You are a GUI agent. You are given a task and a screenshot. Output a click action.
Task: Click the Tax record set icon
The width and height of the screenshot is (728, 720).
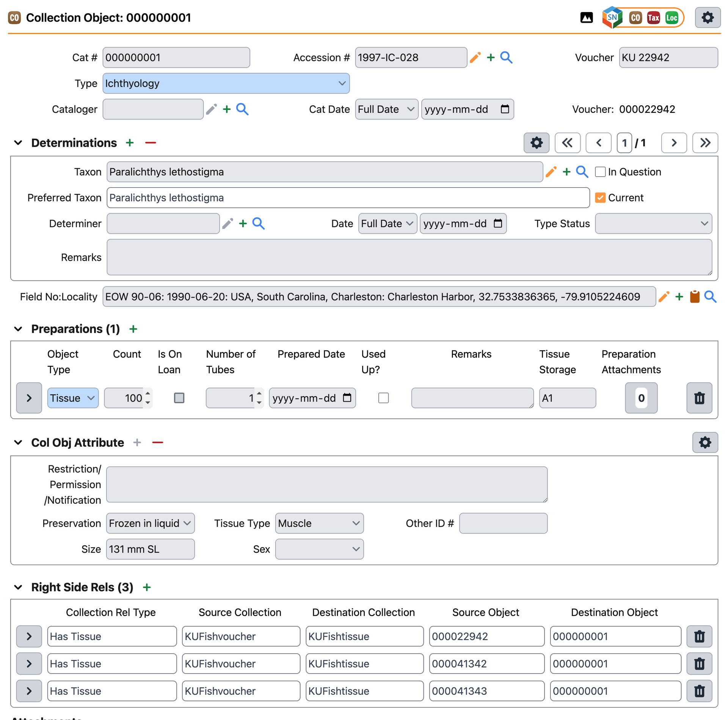(x=653, y=18)
